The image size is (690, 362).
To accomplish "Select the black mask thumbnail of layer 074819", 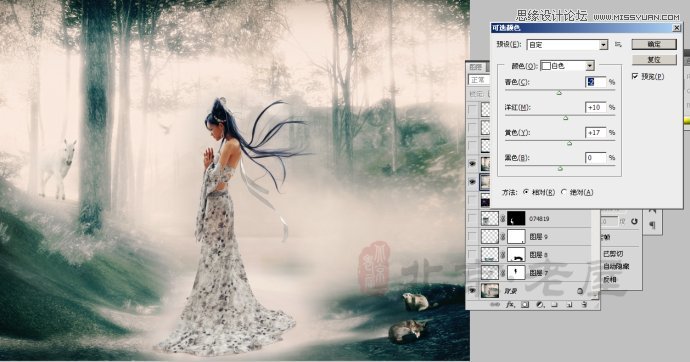I will [x=516, y=218].
